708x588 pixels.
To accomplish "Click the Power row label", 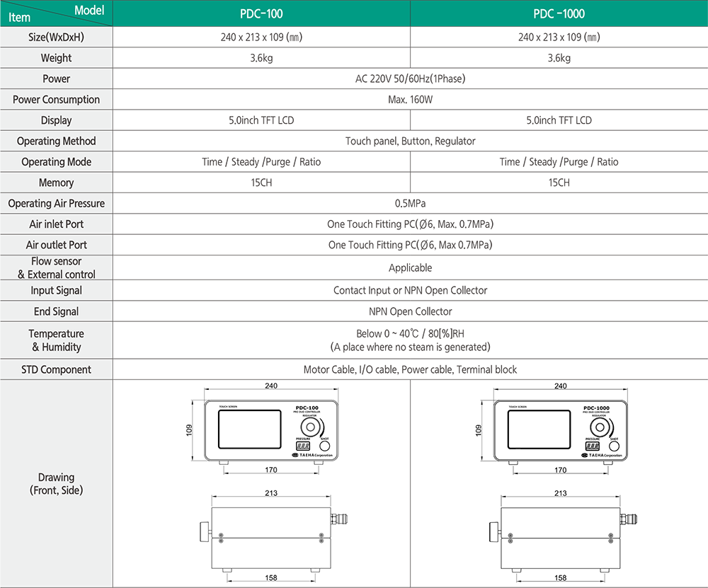I will (56, 79).
